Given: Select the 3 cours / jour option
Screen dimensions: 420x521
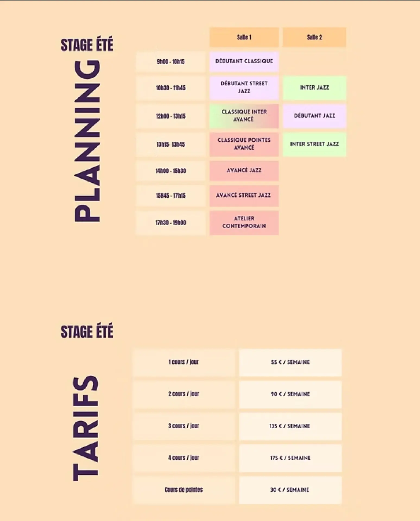Looking at the screenshot, I should (184, 426).
